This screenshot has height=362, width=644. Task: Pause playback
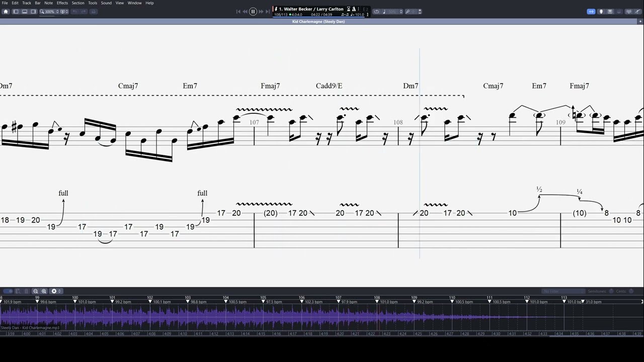click(253, 12)
